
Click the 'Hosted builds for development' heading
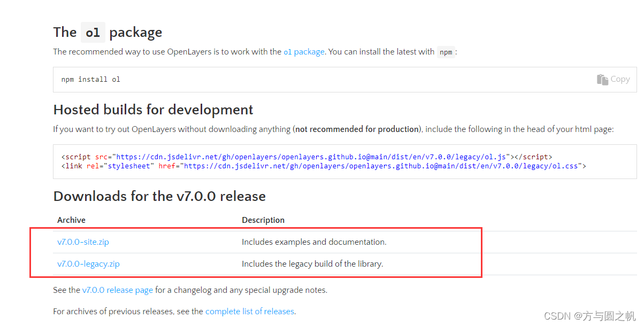[x=153, y=110]
